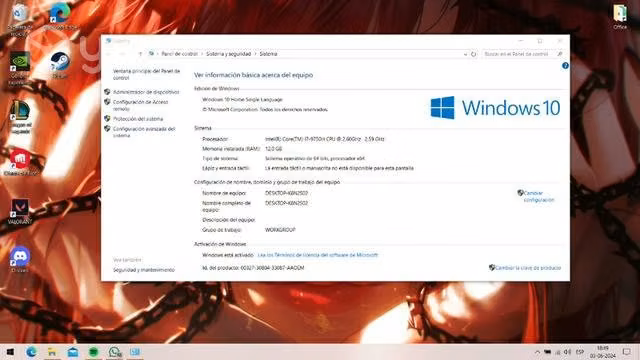
Task: Click the Panel de control search field
Action: pos(519,54)
